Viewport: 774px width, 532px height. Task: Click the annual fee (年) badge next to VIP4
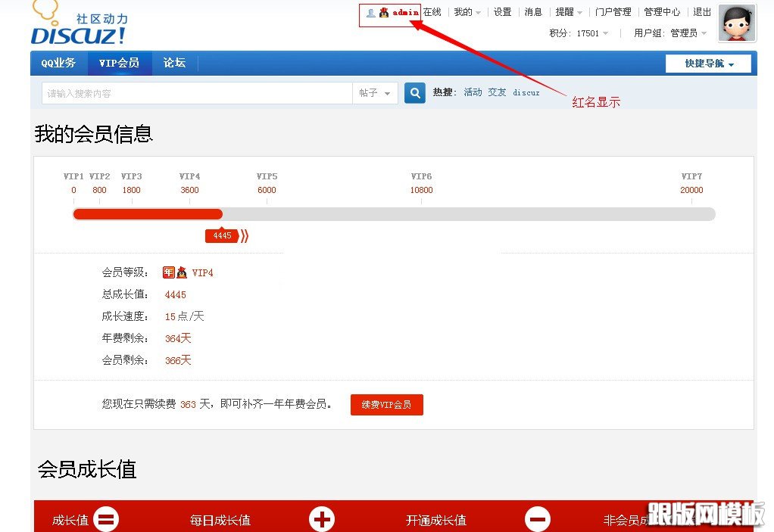click(x=168, y=272)
